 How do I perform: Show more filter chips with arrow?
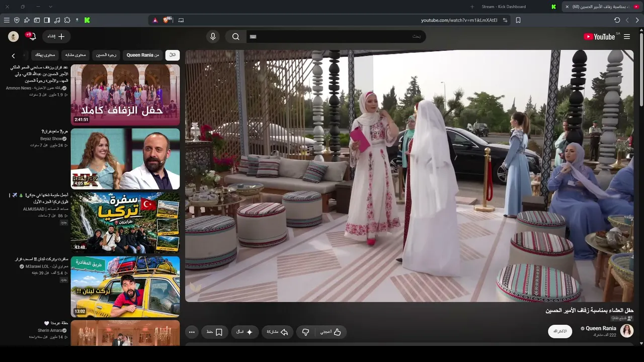14,55
